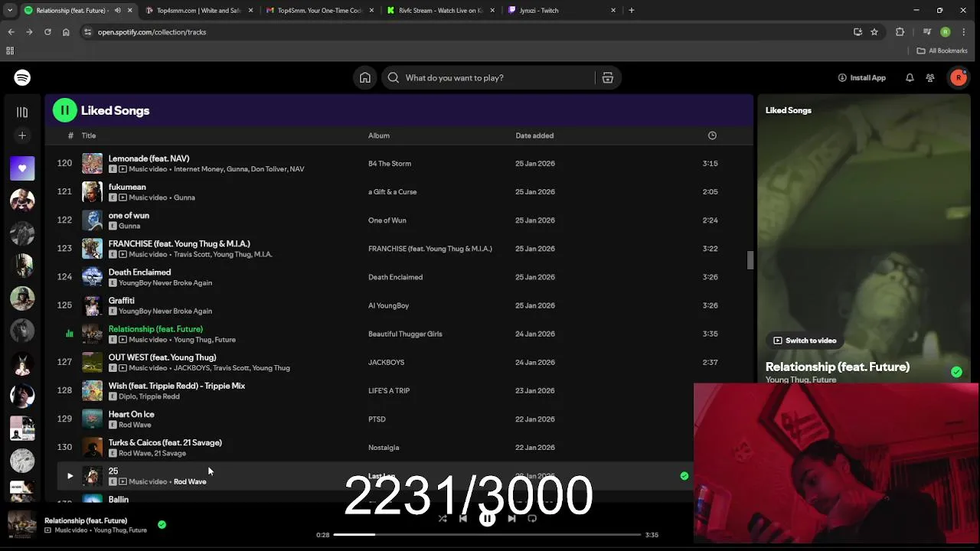Toggle repeat in the player bar
The height and width of the screenshot is (551, 980).
tap(532, 518)
